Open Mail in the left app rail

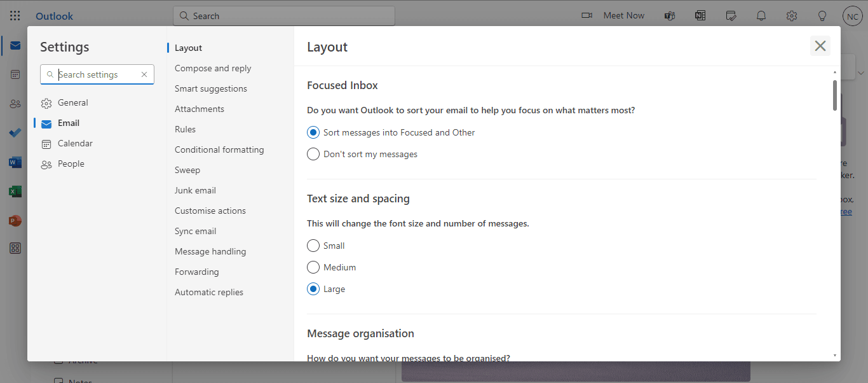[x=15, y=46]
